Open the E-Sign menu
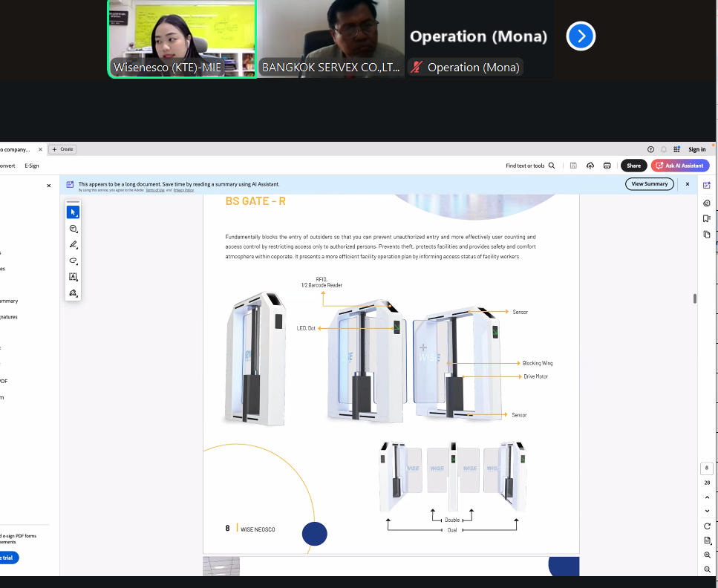Image resolution: width=718 pixels, height=588 pixels. pyautogui.click(x=32, y=166)
